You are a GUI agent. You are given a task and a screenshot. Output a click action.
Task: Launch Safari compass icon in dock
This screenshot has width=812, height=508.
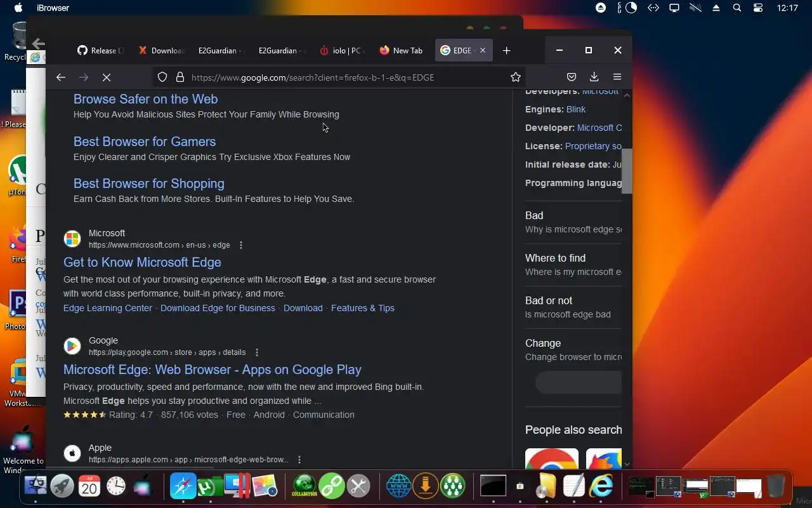coord(183,486)
